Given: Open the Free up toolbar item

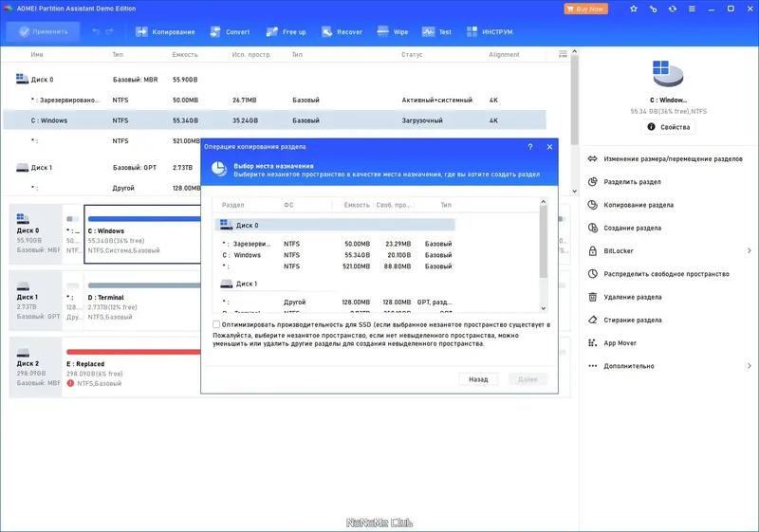Looking at the screenshot, I should [287, 32].
